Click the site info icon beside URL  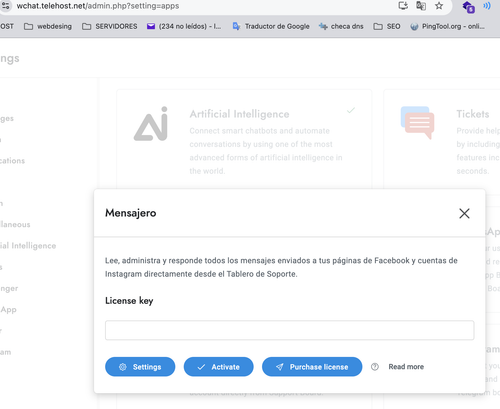5,6
